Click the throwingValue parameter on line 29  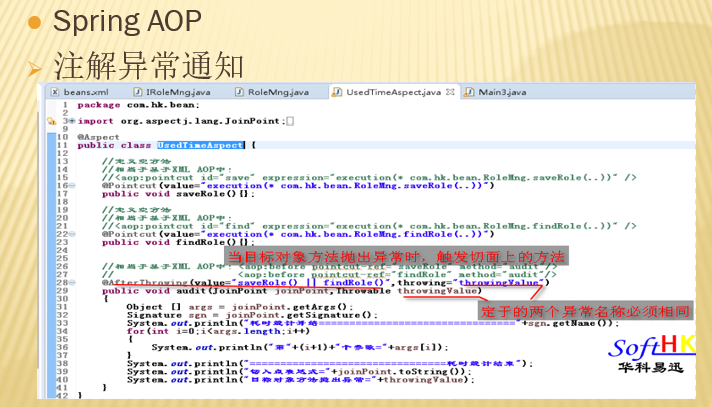click(x=437, y=291)
